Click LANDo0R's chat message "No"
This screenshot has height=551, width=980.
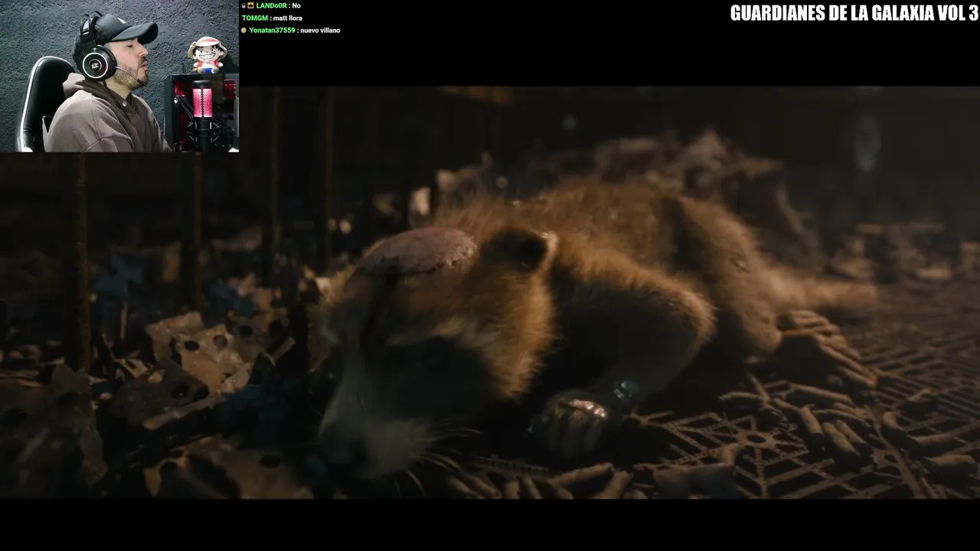(x=296, y=6)
